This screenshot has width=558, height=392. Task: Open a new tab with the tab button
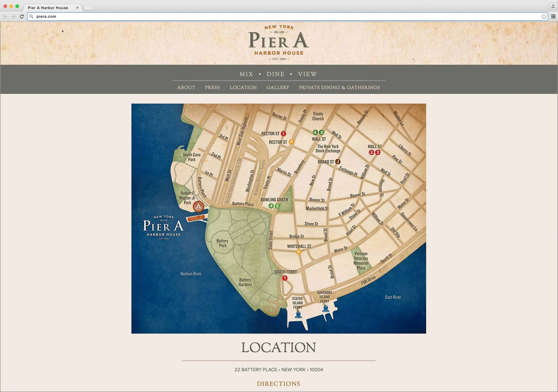point(88,8)
